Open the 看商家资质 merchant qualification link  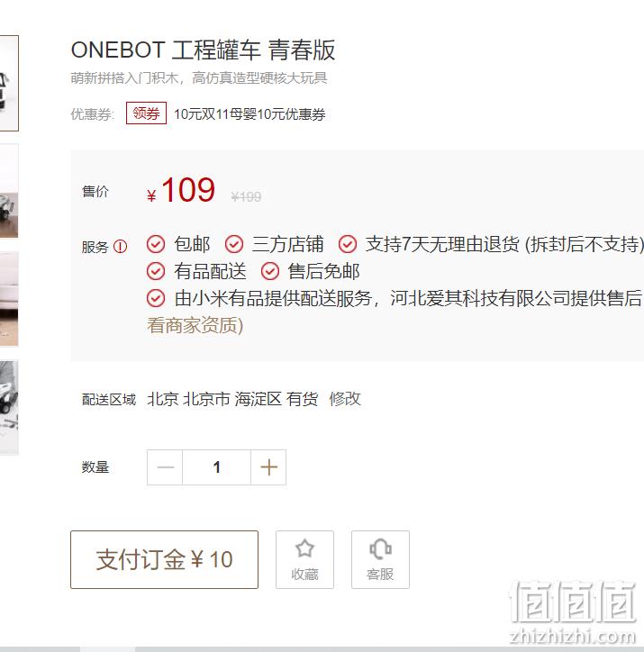point(195,325)
